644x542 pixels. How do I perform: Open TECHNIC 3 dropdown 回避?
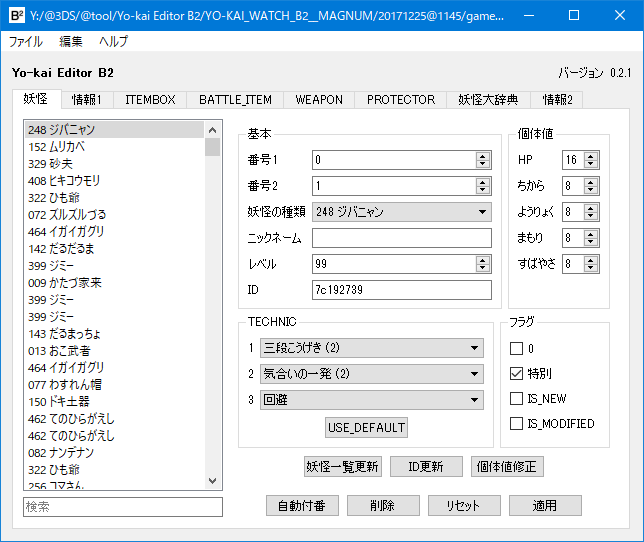tap(372, 400)
